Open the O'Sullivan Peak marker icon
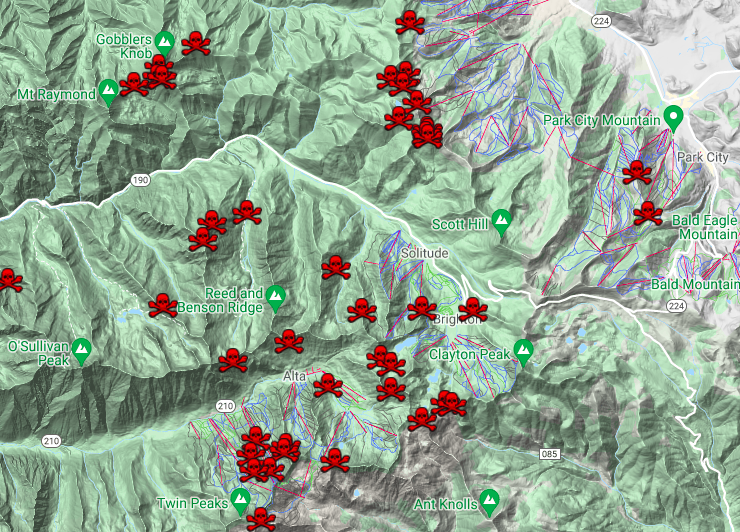Image resolution: width=740 pixels, height=532 pixels. click(83, 349)
